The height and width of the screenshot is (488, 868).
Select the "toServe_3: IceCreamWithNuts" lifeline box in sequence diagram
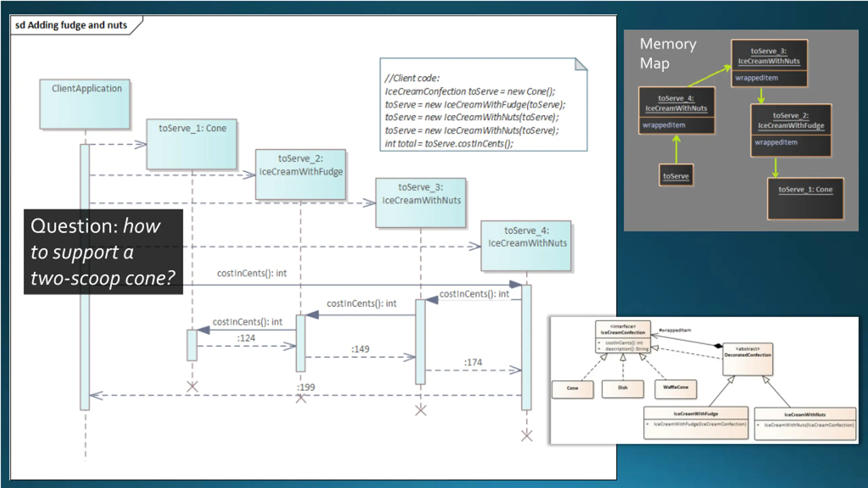point(421,203)
